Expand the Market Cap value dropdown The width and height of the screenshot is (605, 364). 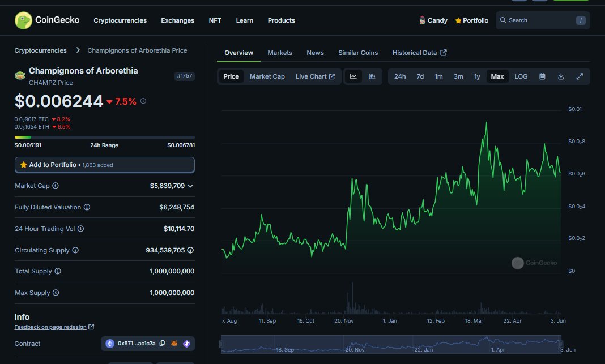point(190,186)
